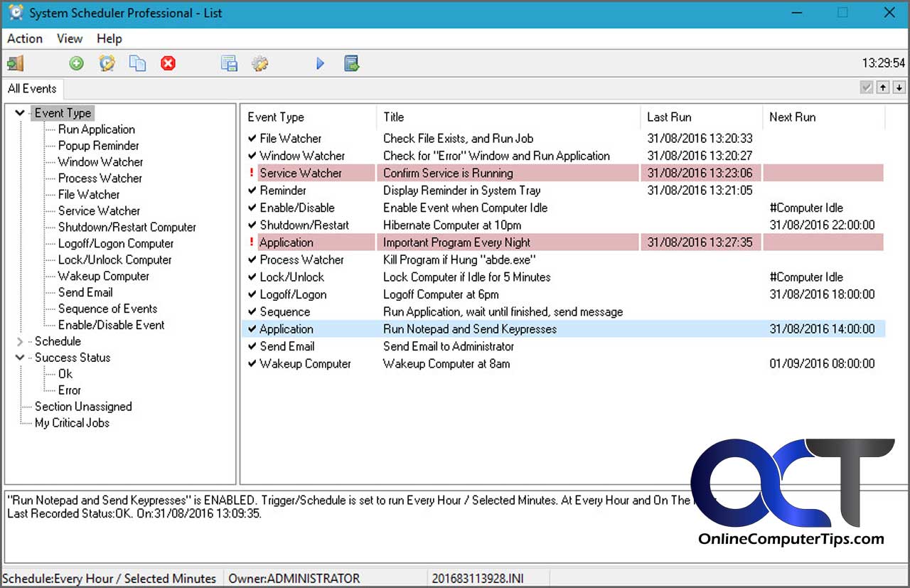Viewport: 910px width, 588px height.
Task: Sort by the Event Type column header
Action: pos(310,117)
